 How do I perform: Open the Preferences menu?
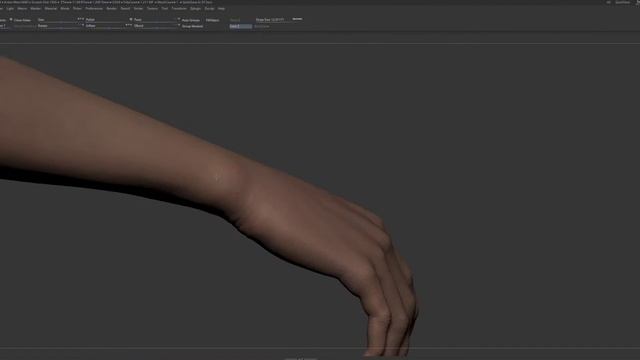pos(94,9)
